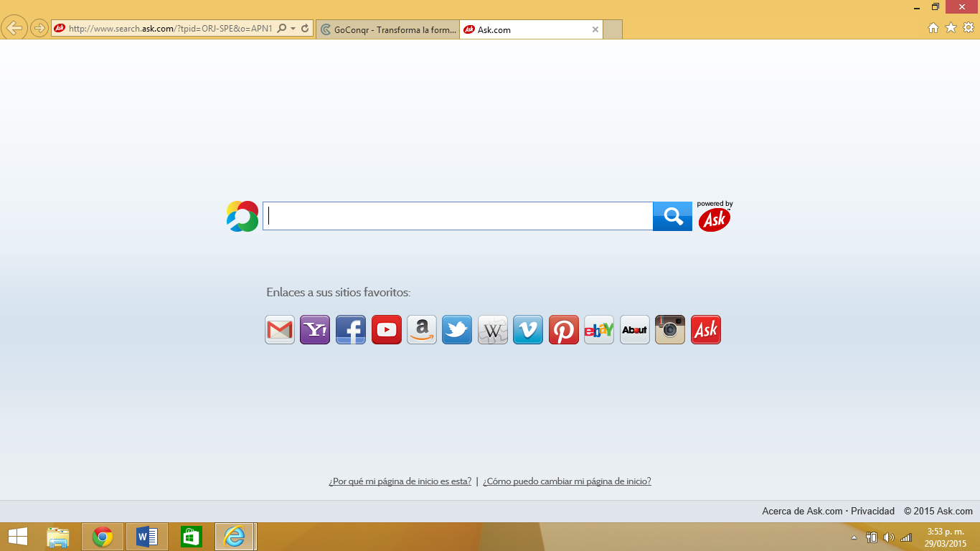
Task: Open the Instagram shortcut icon
Action: tap(670, 330)
